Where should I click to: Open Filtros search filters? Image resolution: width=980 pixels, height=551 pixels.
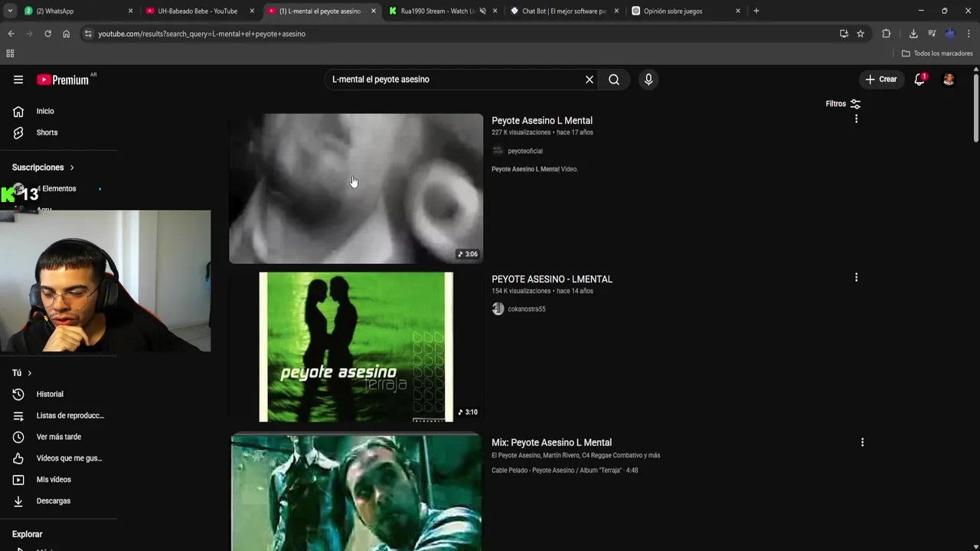tap(843, 104)
